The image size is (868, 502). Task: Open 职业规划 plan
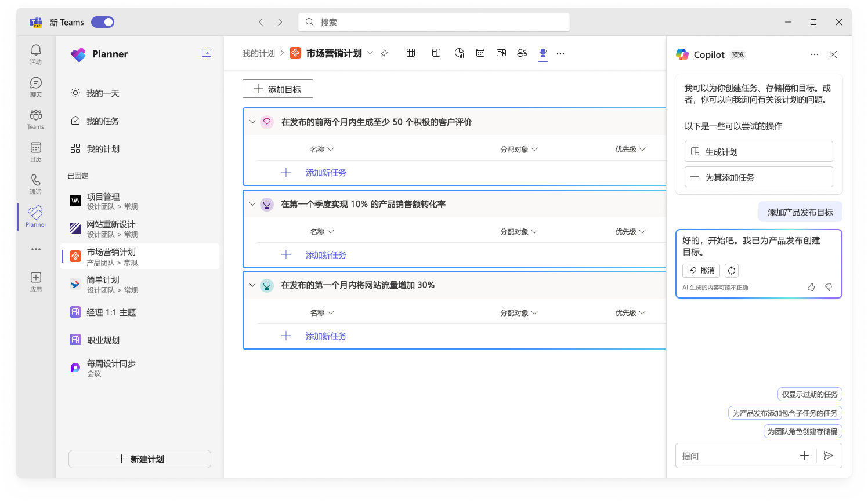point(140,340)
